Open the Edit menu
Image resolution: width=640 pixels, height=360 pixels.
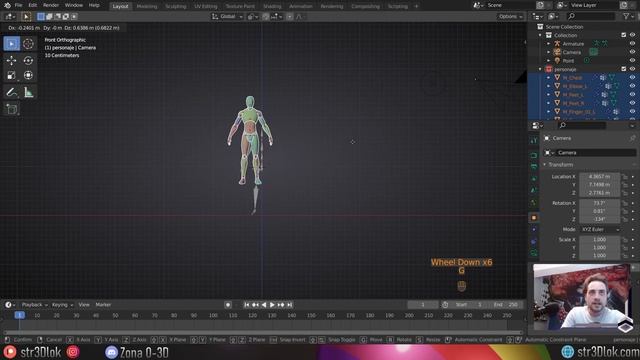click(x=33, y=5)
